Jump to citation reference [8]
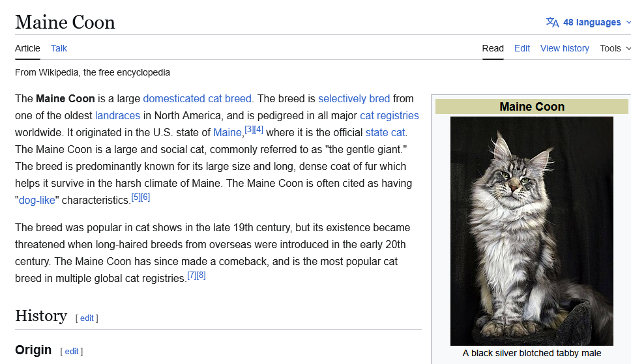 201,275
